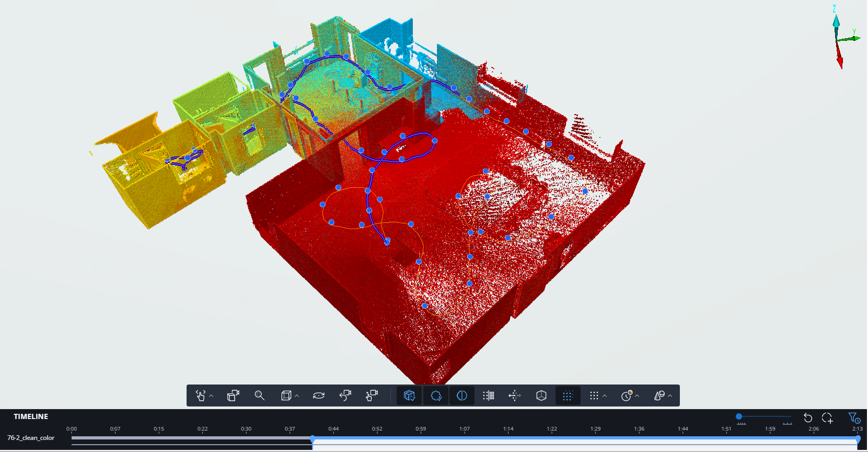Click the move points arrows icon
The image size is (868, 452).
(x=515, y=395)
